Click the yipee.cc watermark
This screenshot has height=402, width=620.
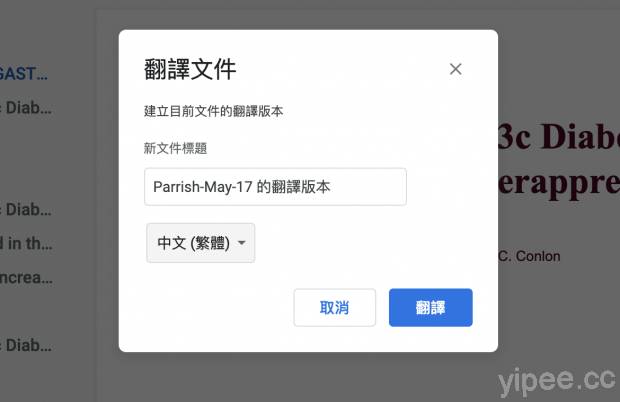coord(557,381)
